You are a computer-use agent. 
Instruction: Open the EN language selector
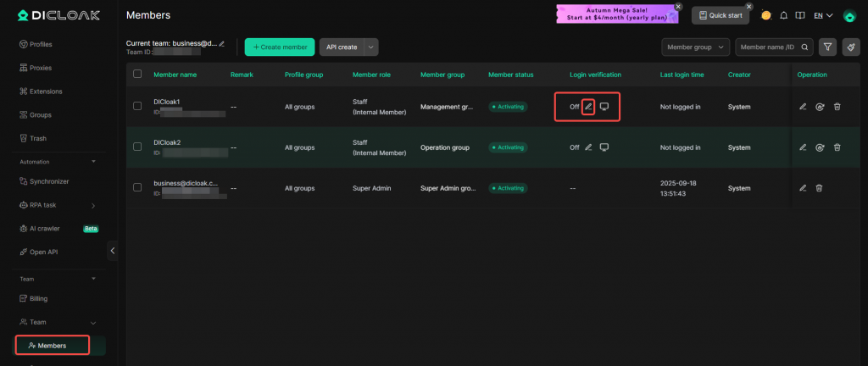823,15
